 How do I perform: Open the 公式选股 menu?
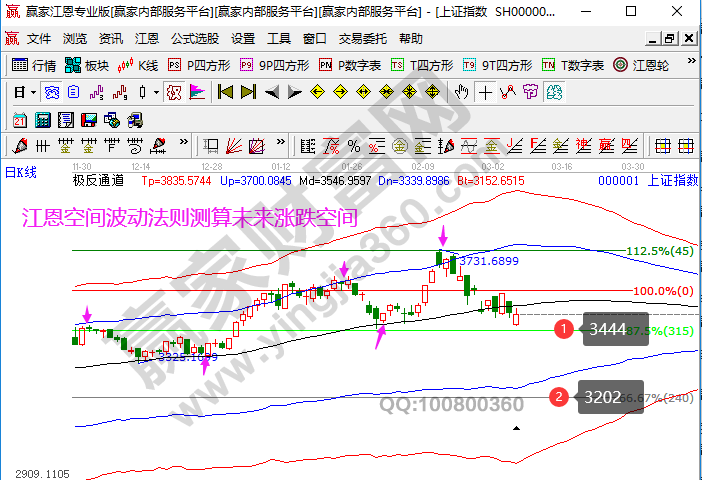point(194,39)
